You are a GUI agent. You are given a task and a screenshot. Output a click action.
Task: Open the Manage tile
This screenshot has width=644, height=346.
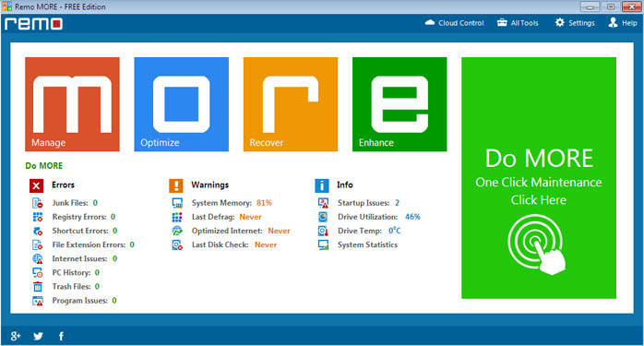72,104
